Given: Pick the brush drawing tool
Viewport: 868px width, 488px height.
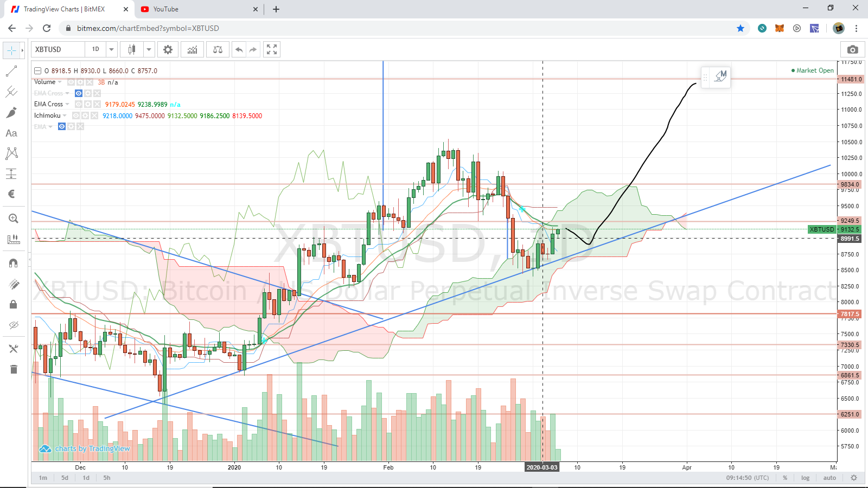Looking at the screenshot, I should point(11,112).
